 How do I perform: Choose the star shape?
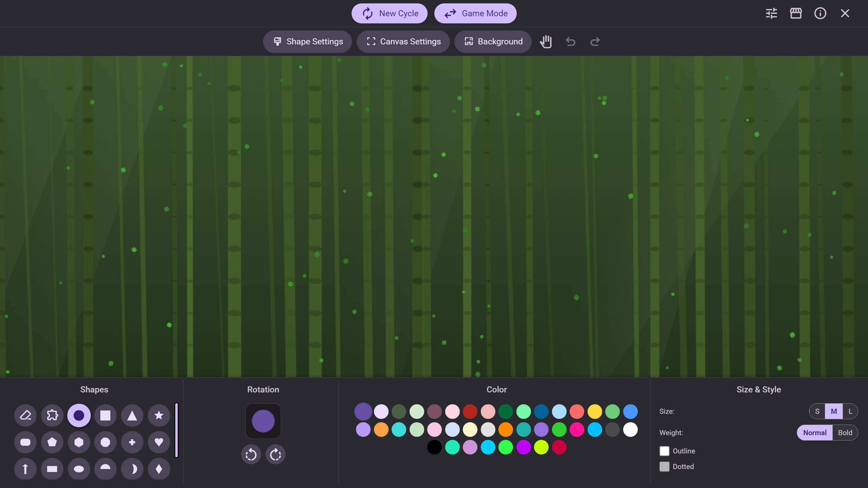pos(158,415)
